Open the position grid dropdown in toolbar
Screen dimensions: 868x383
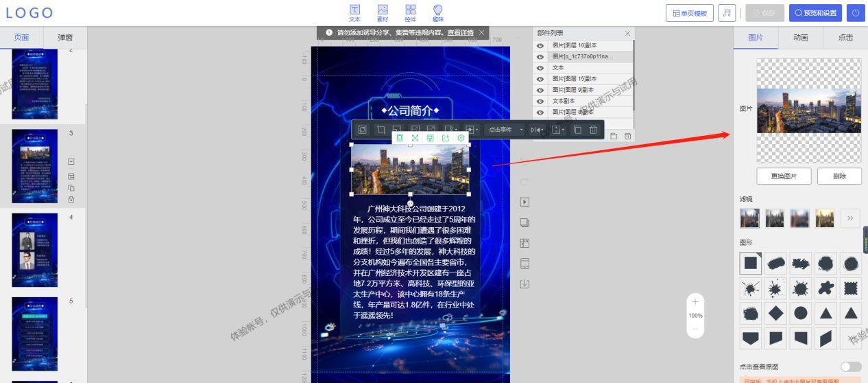[x=472, y=130]
